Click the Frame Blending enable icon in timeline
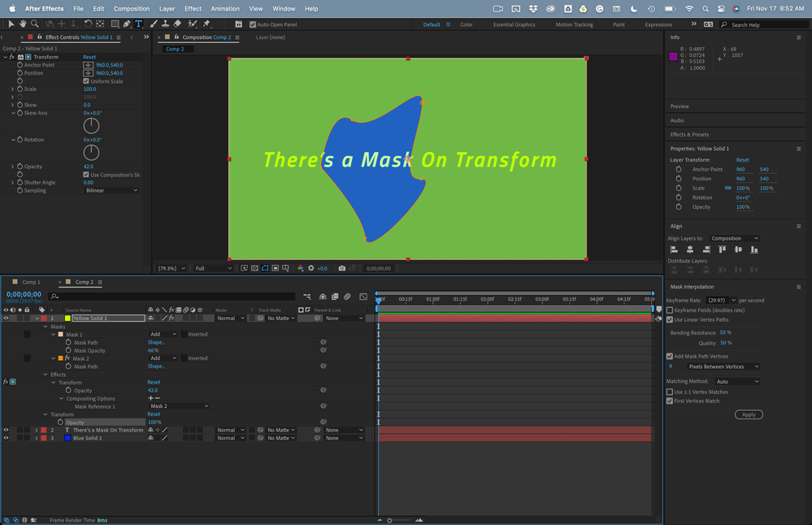The width and height of the screenshot is (812, 525). pos(335,297)
